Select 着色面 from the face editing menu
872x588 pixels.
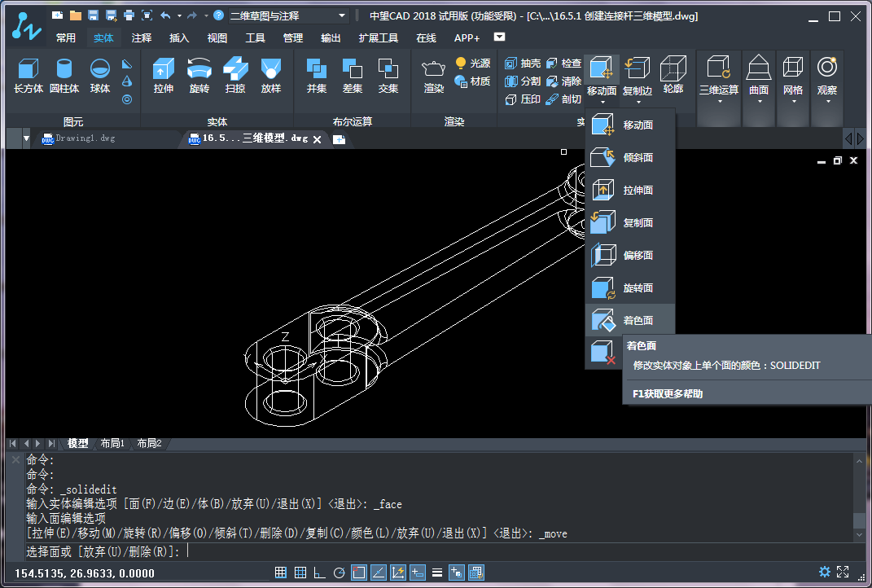[x=631, y=320]
